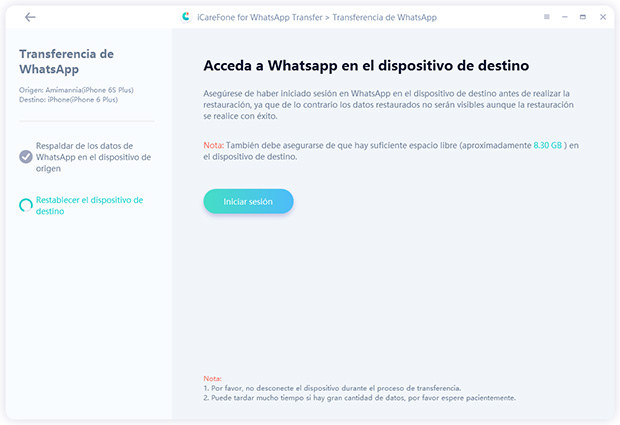This screenshot has width=620, height=425.
Task: Click note 2 about long transfer time
Action: pyautogui.click(x=359, y=398)
